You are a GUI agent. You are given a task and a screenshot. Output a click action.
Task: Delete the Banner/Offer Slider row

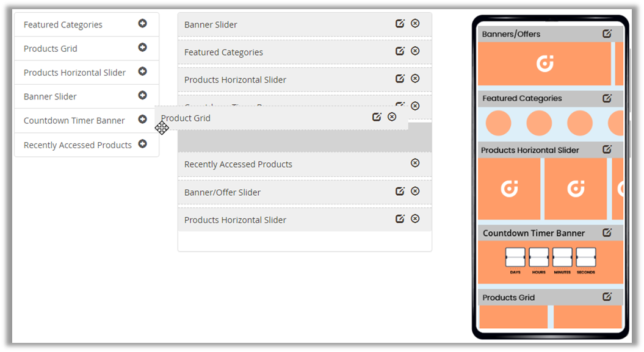click(415, 192)
